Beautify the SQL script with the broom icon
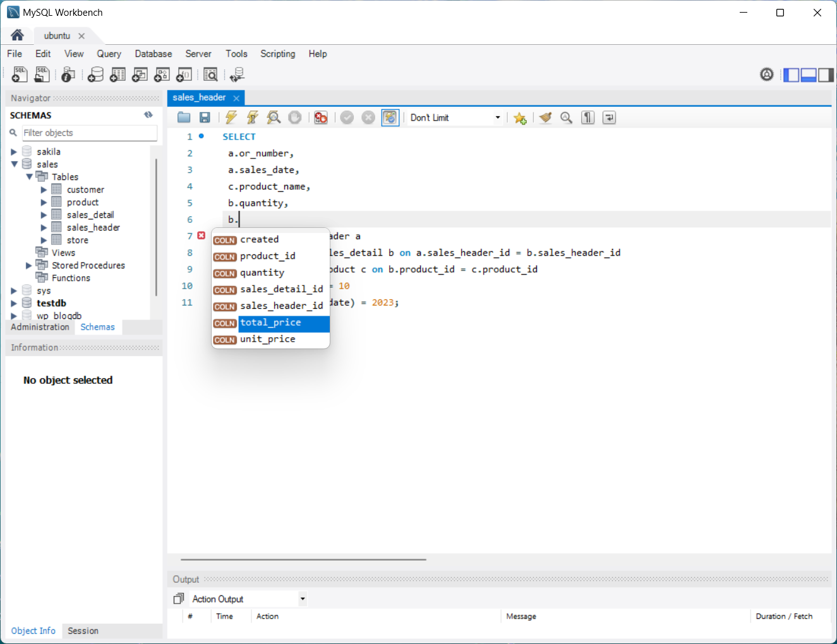Screen dimensions: 837x644 545,117
